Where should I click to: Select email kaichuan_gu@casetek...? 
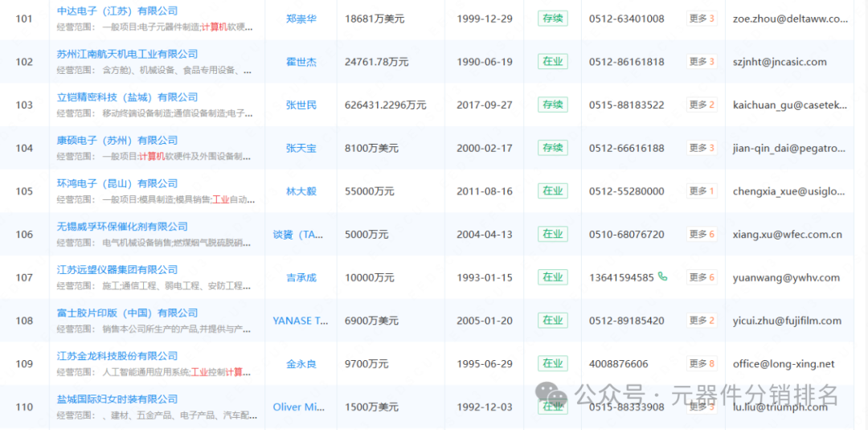790,105
